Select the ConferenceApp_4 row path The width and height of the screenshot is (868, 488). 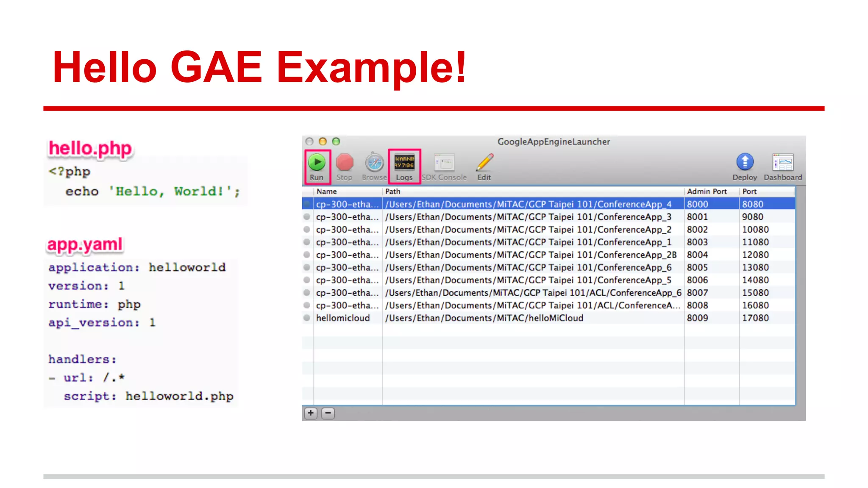click(529, 204)
